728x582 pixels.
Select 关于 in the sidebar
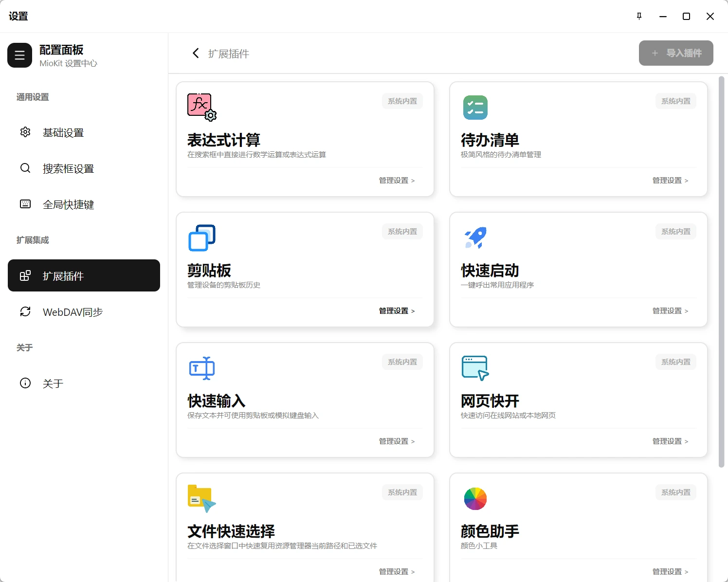(53, 383)
